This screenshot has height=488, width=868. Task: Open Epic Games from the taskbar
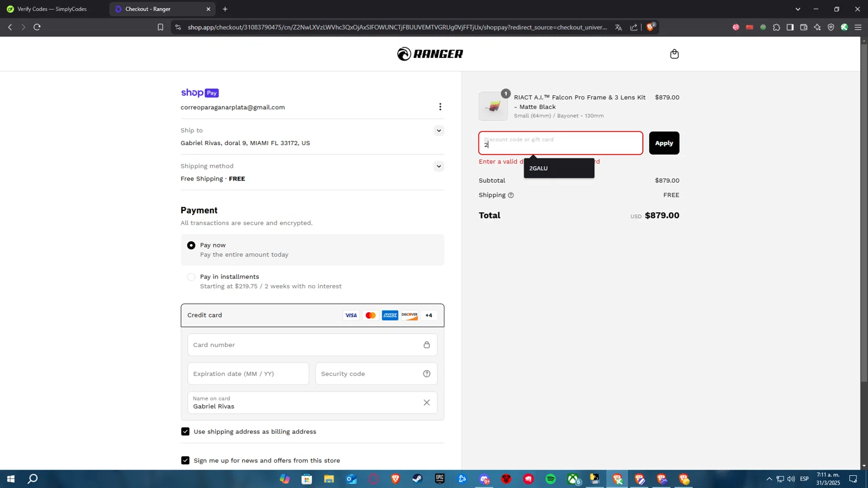point(440,479)
